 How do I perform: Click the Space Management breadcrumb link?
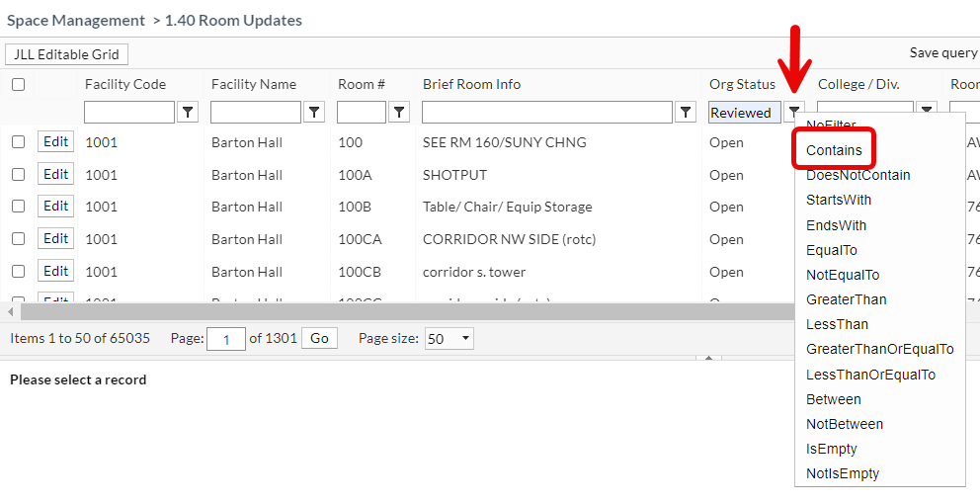76,21
